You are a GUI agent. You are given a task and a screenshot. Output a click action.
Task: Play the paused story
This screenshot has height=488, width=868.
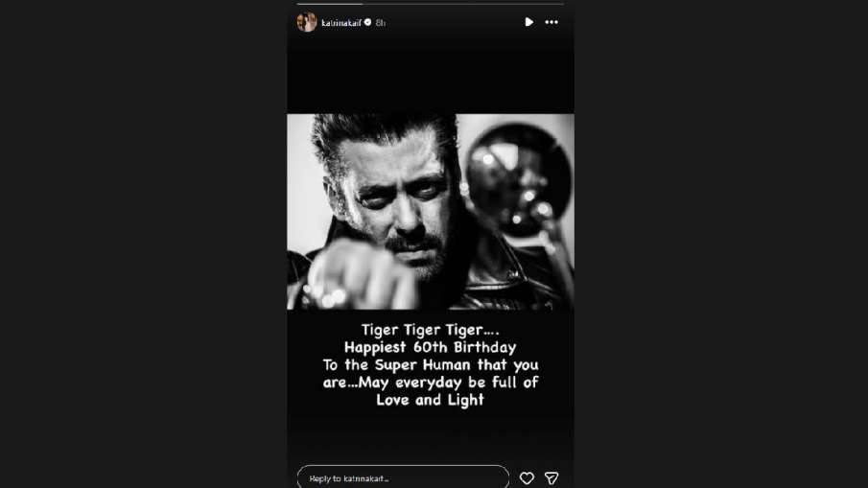click(x=528, y=22)
